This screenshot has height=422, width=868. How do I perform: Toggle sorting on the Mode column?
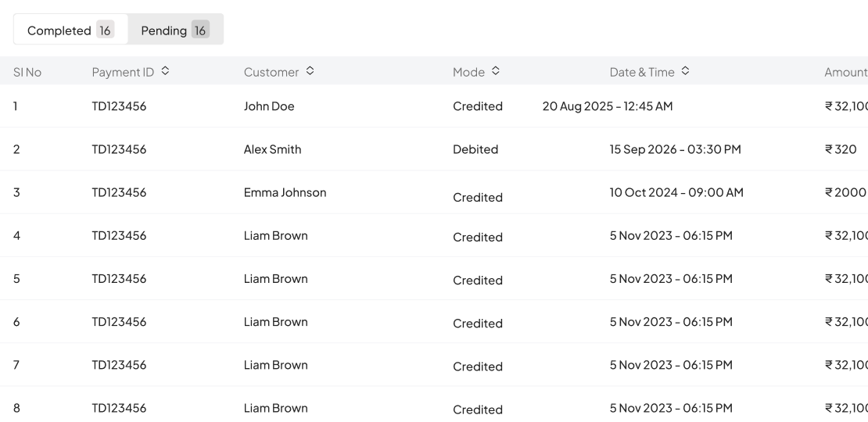click(496, 71)
